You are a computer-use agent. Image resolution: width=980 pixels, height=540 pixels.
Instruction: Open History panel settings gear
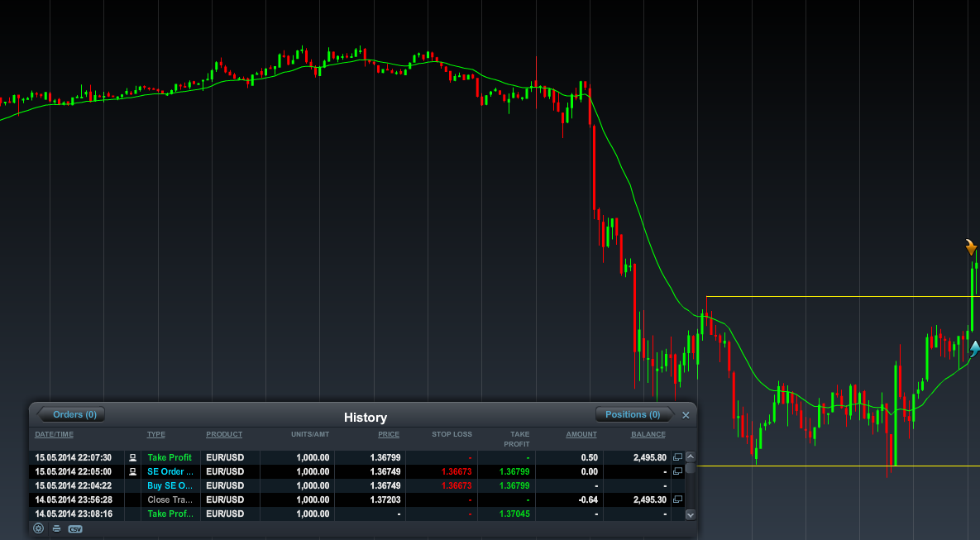(39, 528)
